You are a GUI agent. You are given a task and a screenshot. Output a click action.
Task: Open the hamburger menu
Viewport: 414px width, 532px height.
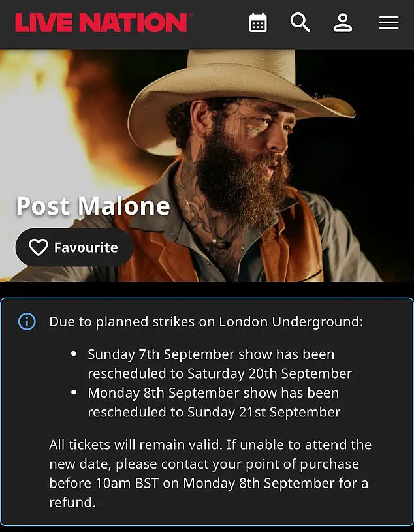pos(389,23)
